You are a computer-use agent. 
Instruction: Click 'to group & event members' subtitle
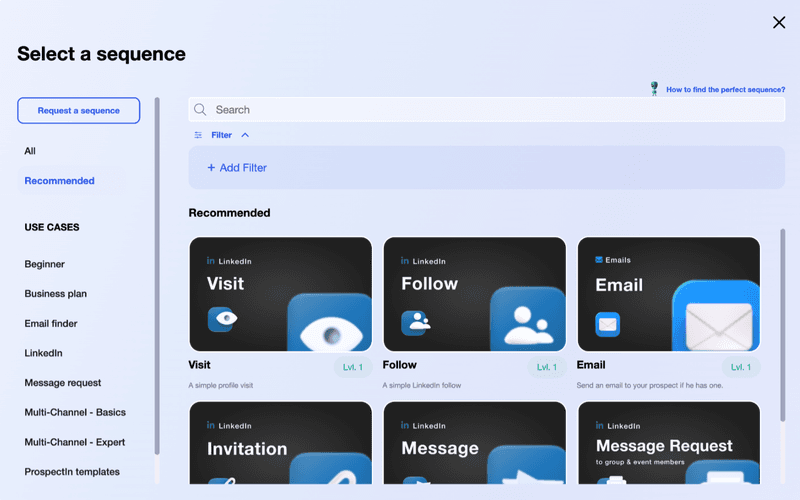[x=640, y=462]
